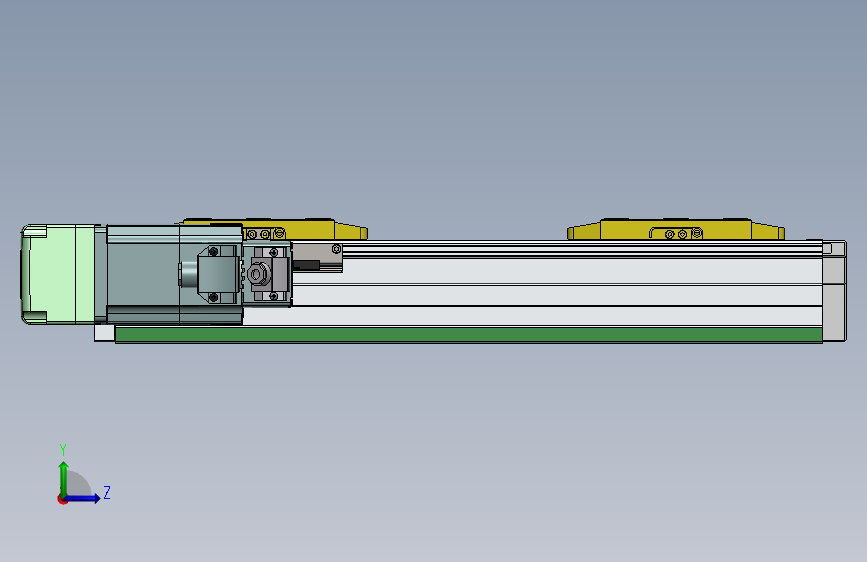
Task: Click the red origin ball of triad
Action: 62,499
